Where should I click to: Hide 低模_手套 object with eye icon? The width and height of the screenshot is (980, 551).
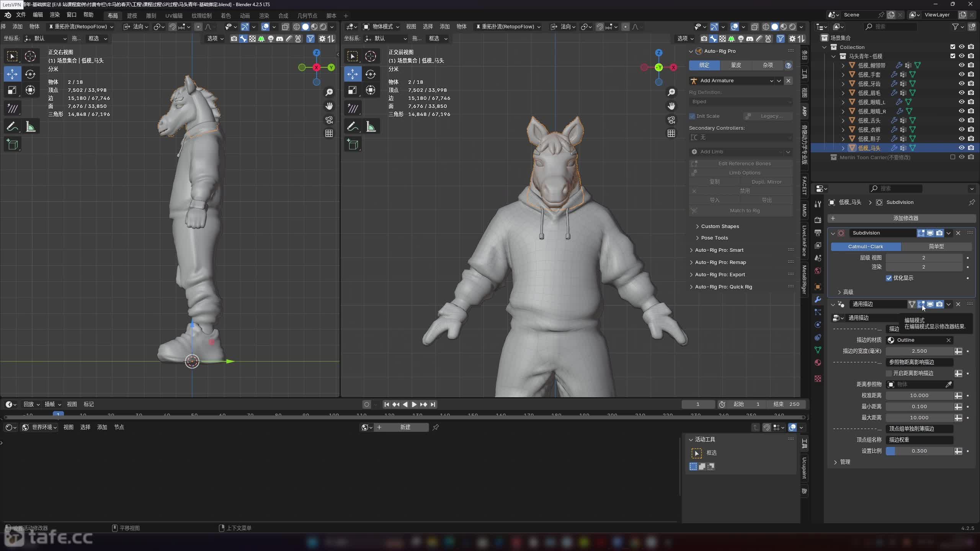(961, 75)
